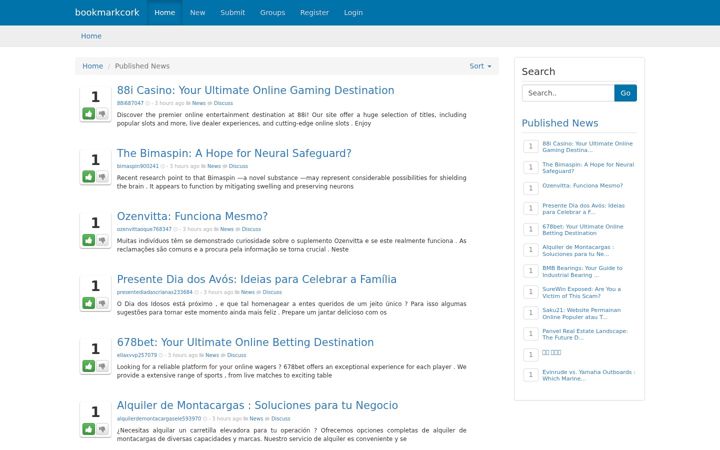Screen dimensions: 720x450
Task: Open user profile ellaxvvp257079
Action: (136, 355)
